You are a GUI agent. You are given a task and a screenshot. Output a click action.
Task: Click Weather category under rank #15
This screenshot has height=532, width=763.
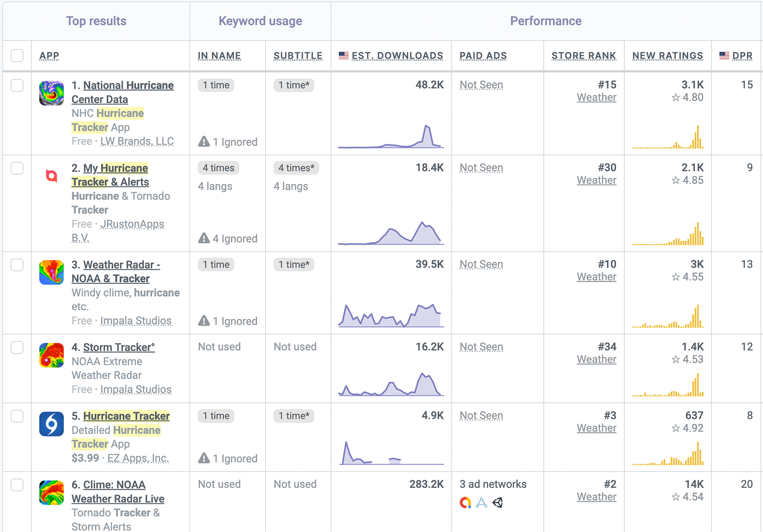coord(596,98)
